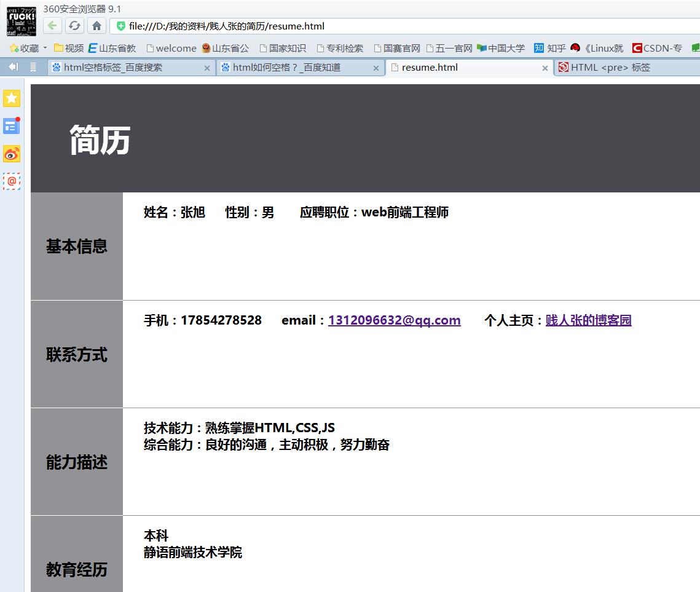Click the address bar showing resume.html path

click(369, 26)
